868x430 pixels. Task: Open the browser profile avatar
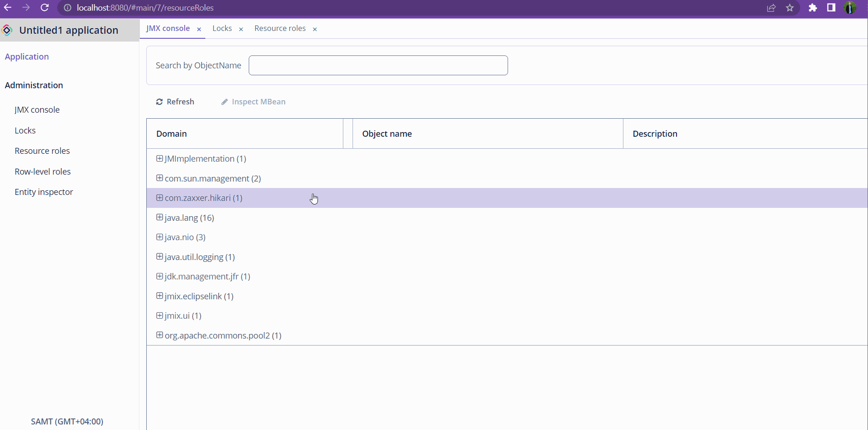pos(850,7)
